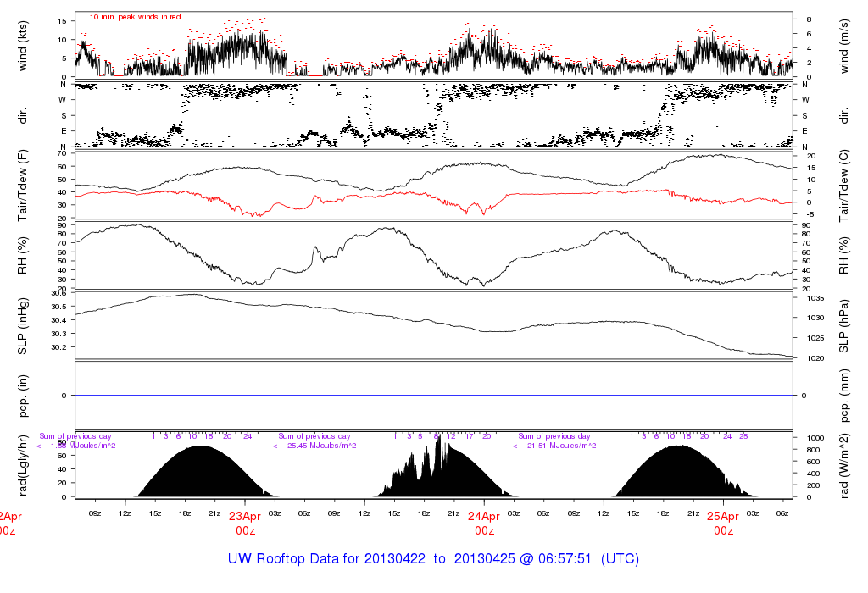This screenshot has height=593, width=868.
Task: Select the "SLP (hPa)" axis label
Action: coord(843,326)
